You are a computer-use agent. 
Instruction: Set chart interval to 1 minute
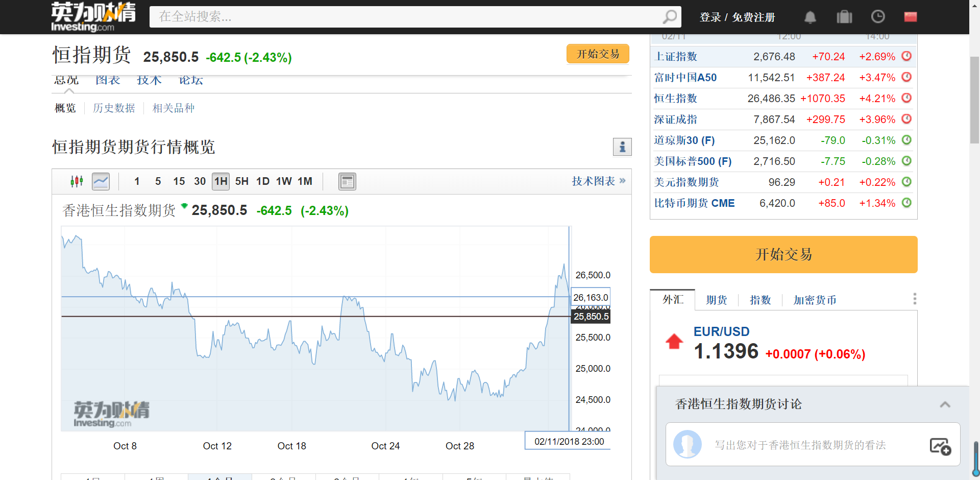[137, 181]
